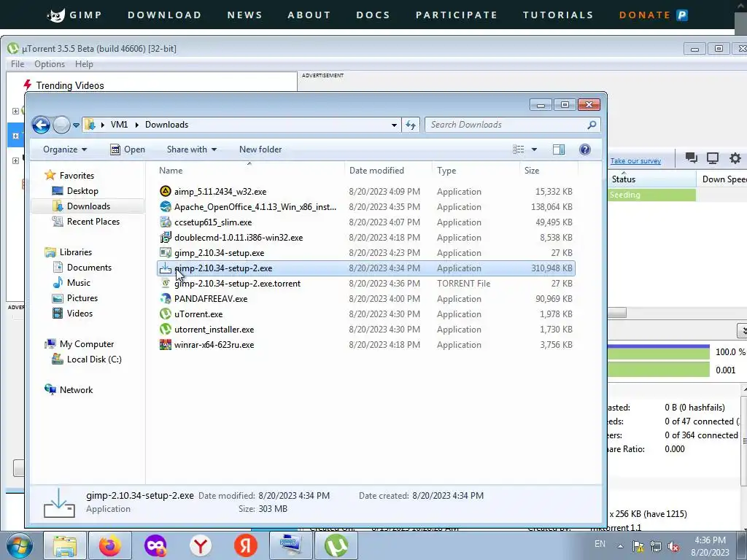Click the Size column header

click(x=549, y=171)
